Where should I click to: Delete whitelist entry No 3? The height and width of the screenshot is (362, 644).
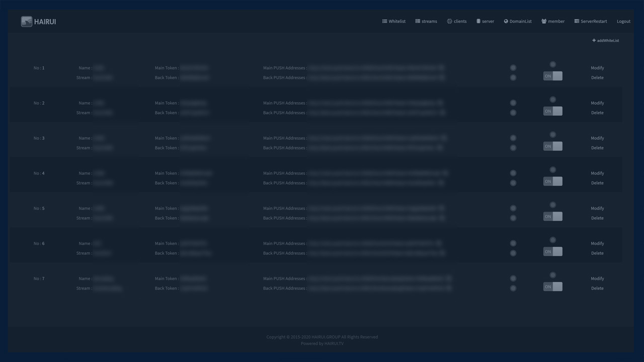[597, 148]
